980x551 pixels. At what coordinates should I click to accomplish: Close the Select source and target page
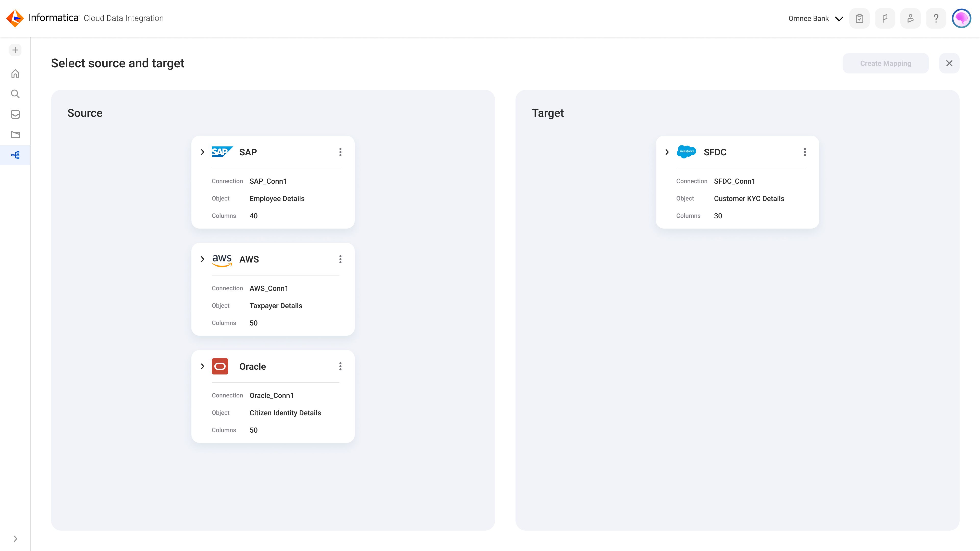point(949,63)
